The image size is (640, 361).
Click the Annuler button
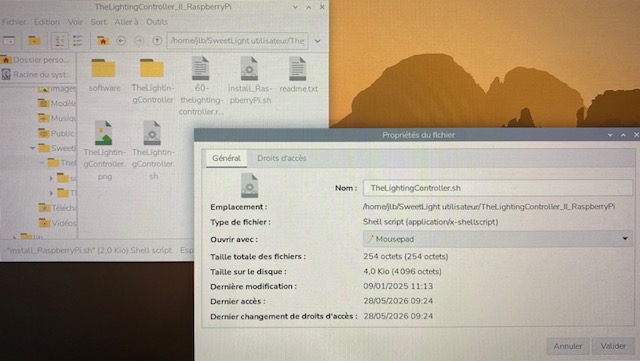tap(568, 346)
